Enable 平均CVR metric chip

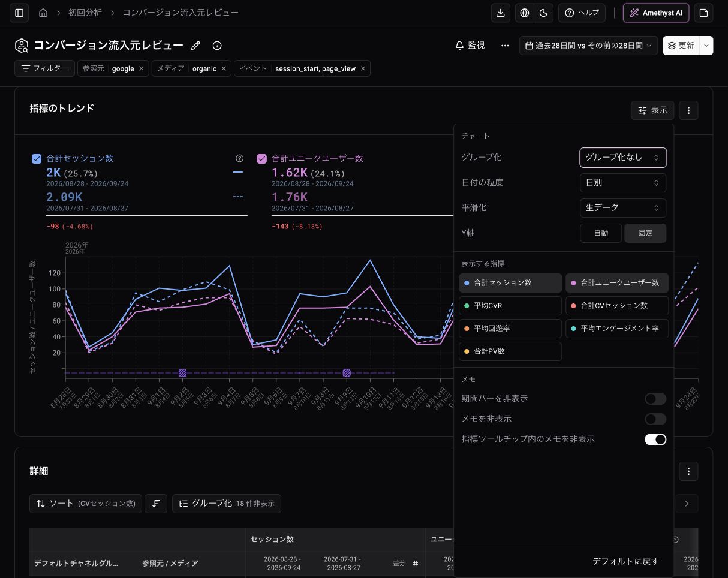click(x=510, y=306)
